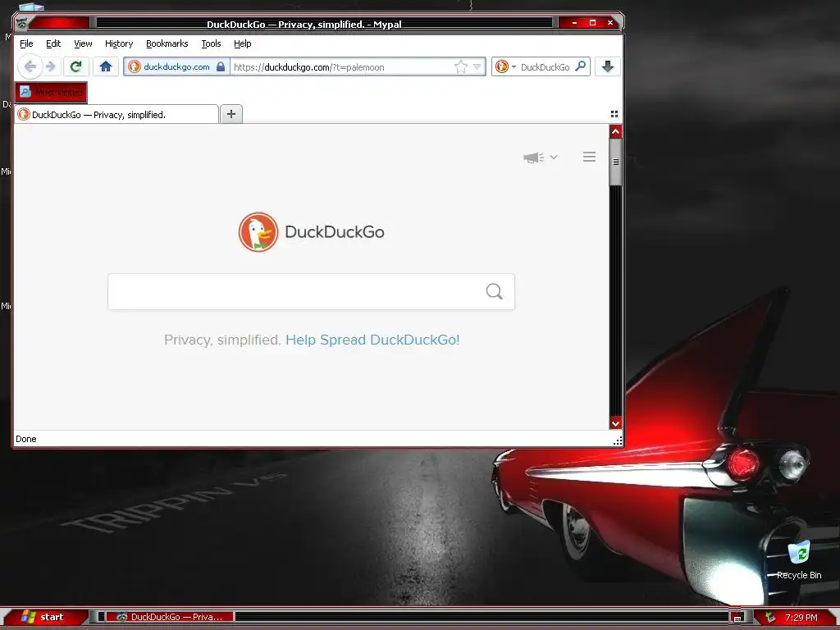Click the keyboard icon near the tray
Screen dimensions: 840x630
(x=737, y=618)
